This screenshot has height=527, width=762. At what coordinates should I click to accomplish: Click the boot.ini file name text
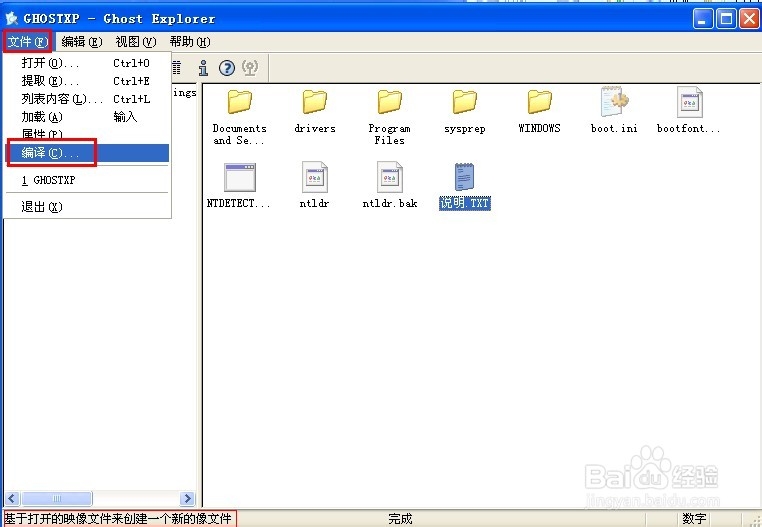coord(614,128)
